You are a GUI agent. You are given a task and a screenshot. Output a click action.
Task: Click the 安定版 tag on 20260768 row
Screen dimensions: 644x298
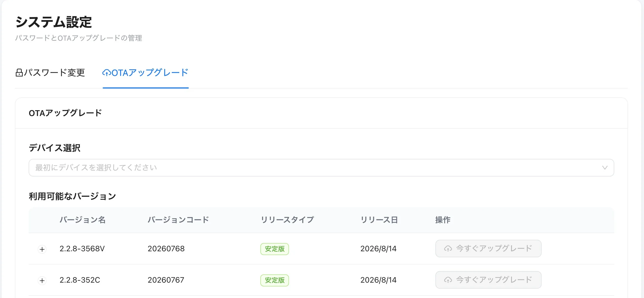click(x=275, y=249)
